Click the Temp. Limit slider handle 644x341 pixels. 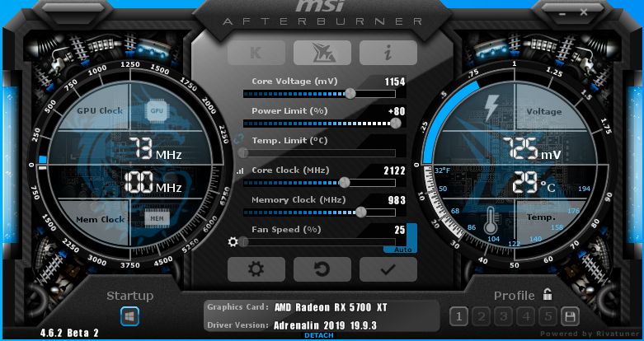click(x=243, y=153)
